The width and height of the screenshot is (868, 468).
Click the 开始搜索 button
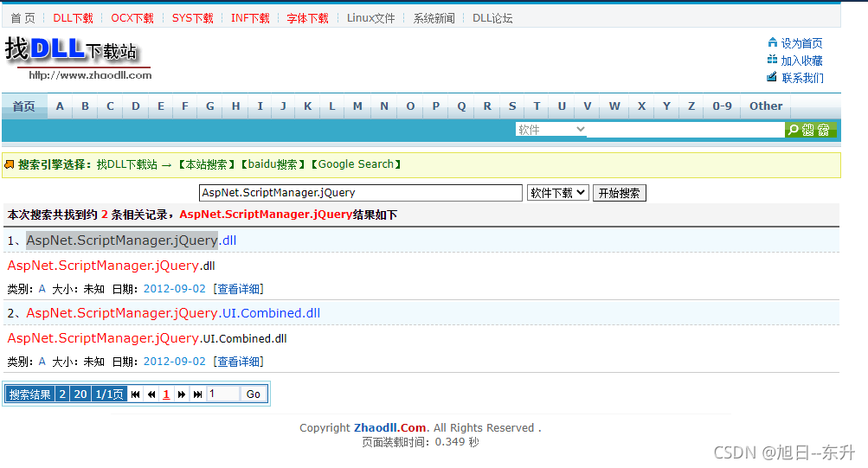coord(620,193)
